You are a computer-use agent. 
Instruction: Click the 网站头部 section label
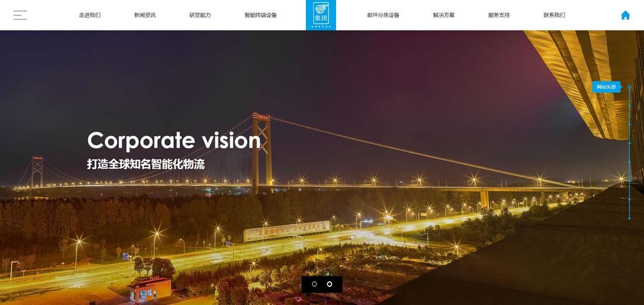606,87
